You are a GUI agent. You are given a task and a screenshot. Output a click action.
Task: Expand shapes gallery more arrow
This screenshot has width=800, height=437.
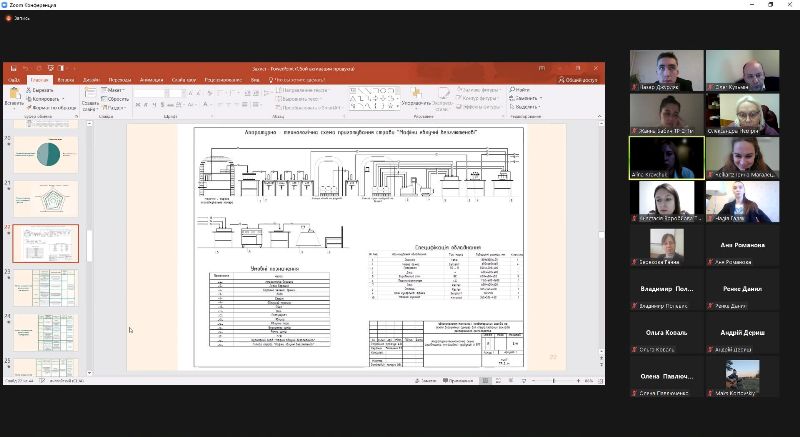[x=397, y=107]
